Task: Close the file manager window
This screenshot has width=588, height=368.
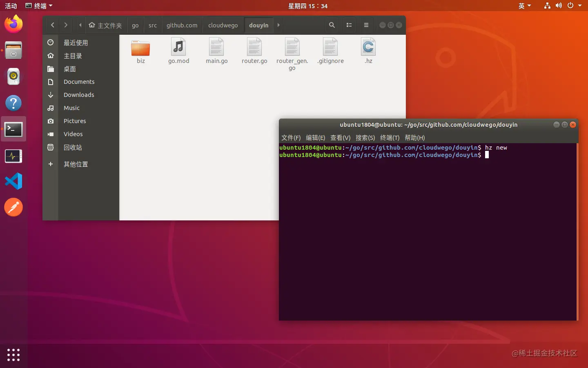Action: pyautogui.click(x=399, y=25)
